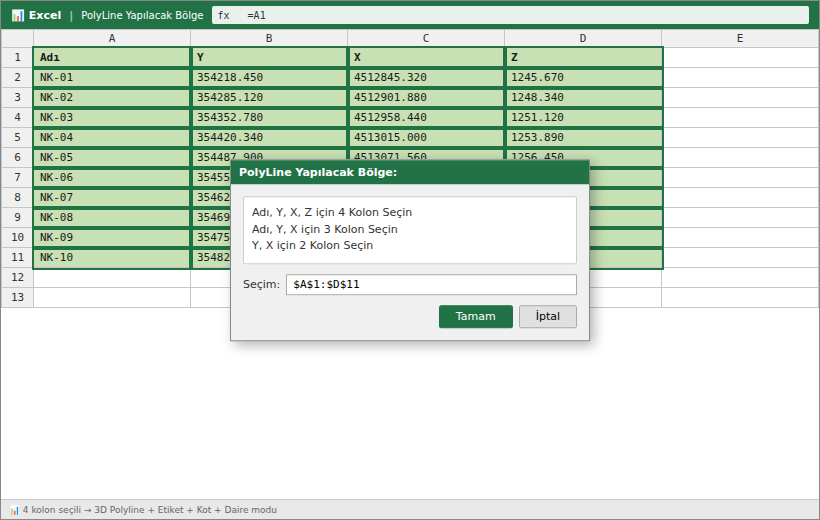Select row 2 header

coord(17,77)
